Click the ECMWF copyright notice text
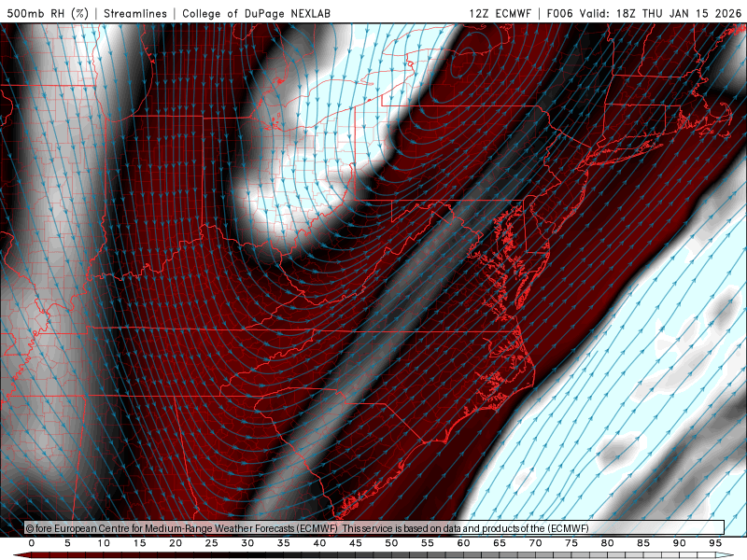Viewport: 747px width, 560px height. (x=307, y=528)
